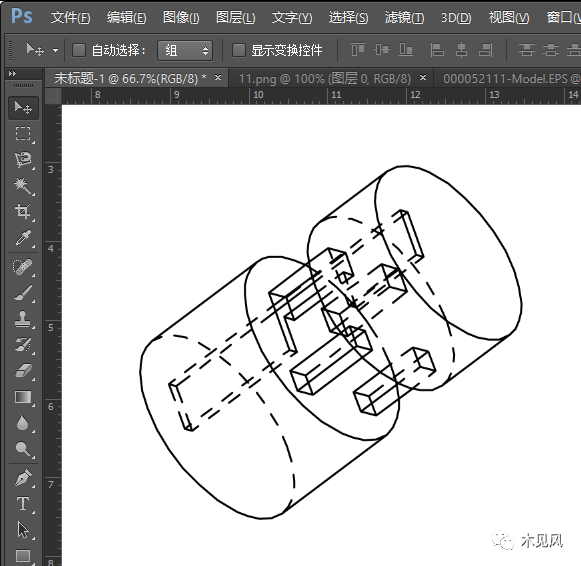The image size is (581, 566).
Task: Align bottom edges in options bar
Action: click(406, 50)
